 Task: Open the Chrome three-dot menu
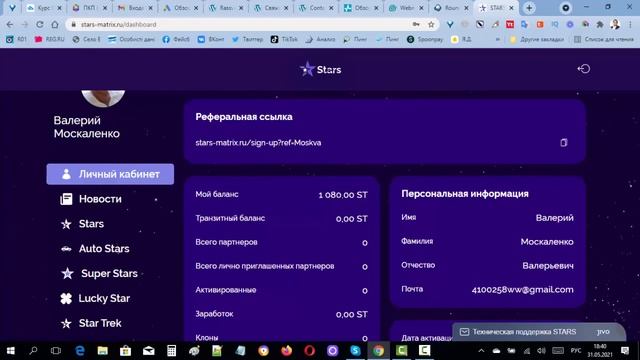point(630,24)
